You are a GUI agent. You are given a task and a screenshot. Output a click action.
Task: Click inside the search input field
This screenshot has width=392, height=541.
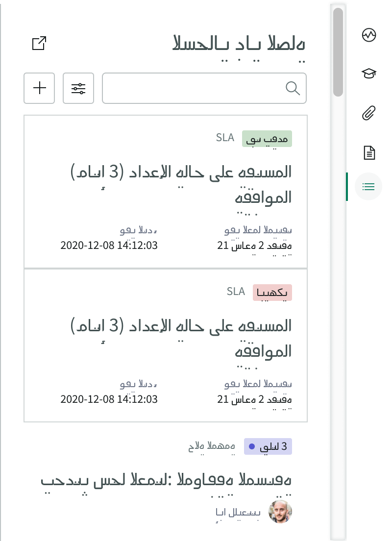tap(196, 88)
